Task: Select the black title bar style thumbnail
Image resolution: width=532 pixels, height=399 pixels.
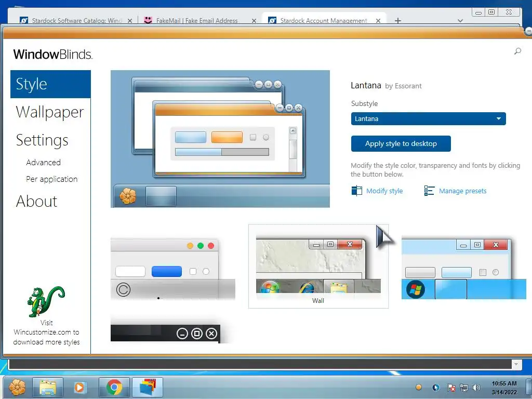Action: [x=165, y=333]
